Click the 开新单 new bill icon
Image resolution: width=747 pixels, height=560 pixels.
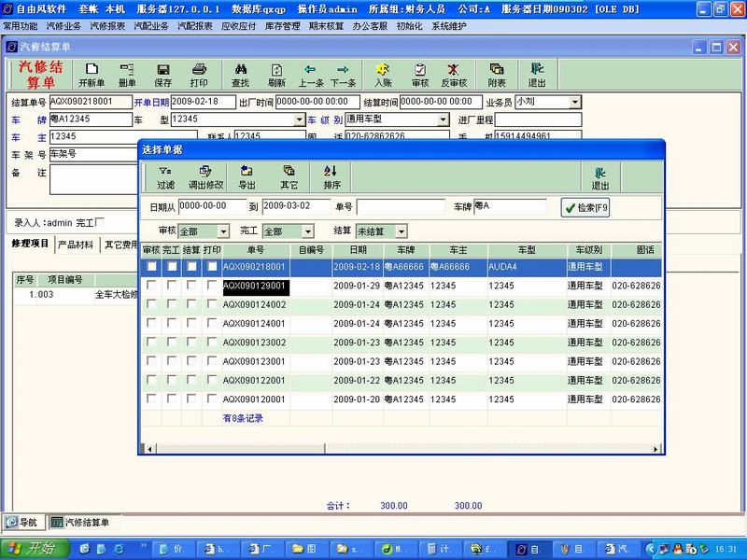(x=92, y=76)
